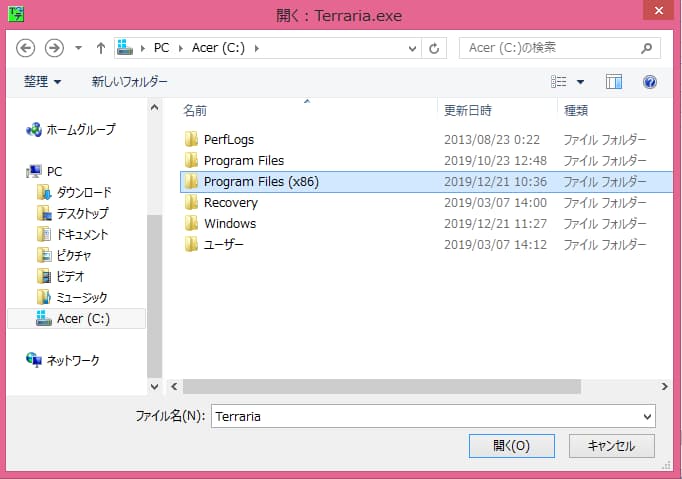The image size is (682, 479).
Task: Sort by 名前 column header
Action: click(195, 111)
